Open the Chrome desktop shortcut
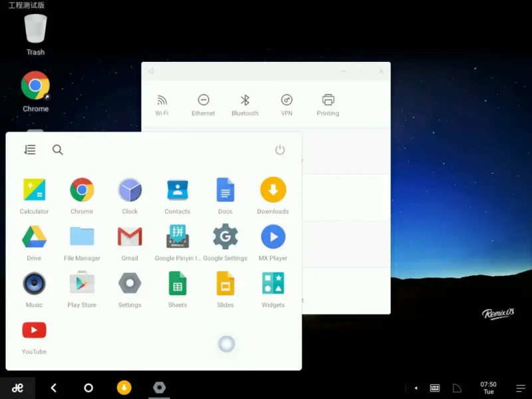Viewport: 532px width, 399px height. click(36, 91)
